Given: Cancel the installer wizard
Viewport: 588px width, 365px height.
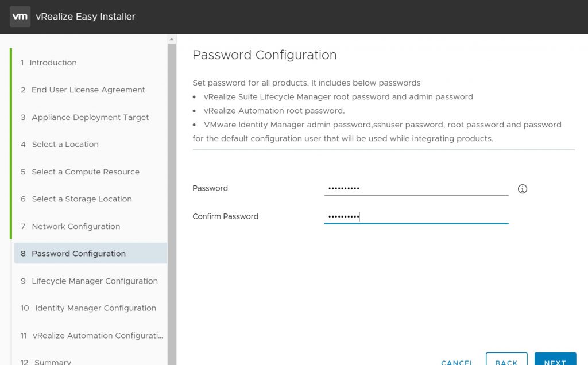Looking at the screenshot, I should coord(457,362).
